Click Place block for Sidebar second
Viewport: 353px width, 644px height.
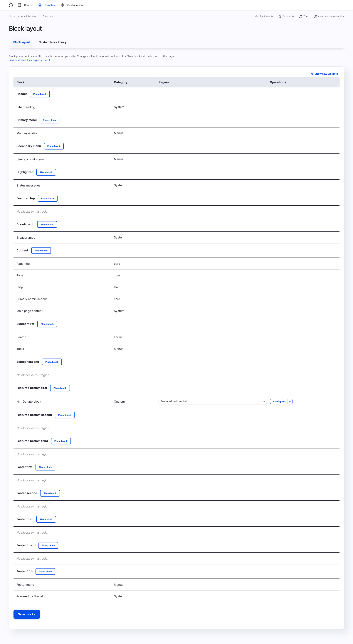point(52,362)
